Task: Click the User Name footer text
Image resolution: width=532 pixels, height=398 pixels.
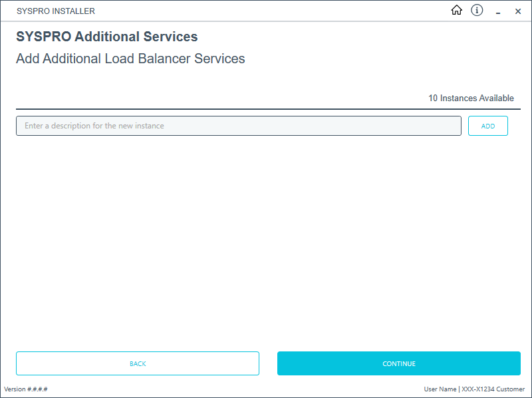Action: point(440,389)
